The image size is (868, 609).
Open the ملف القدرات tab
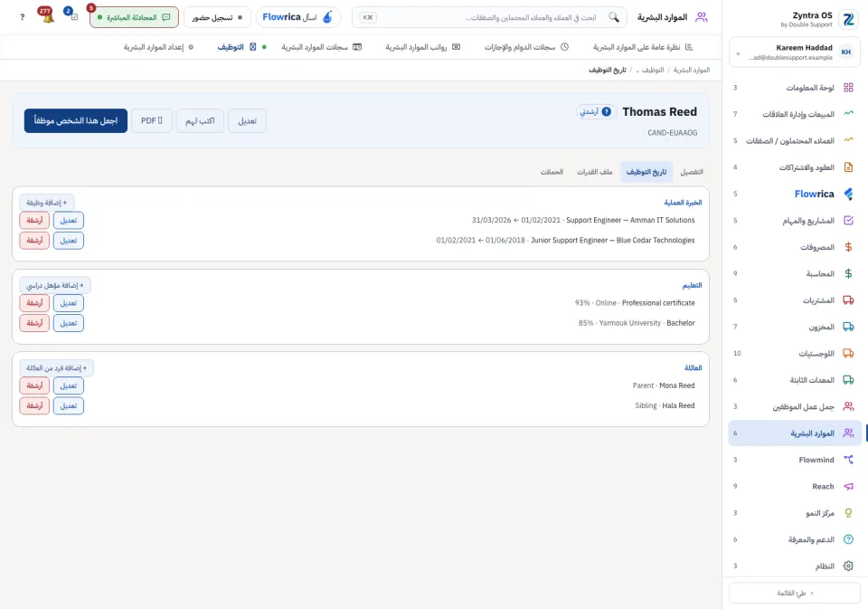pyautogui.click(x=595, y=172)
